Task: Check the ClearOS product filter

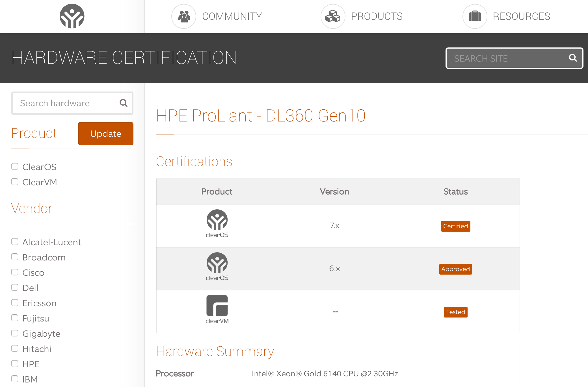Action: coord(15,166)
